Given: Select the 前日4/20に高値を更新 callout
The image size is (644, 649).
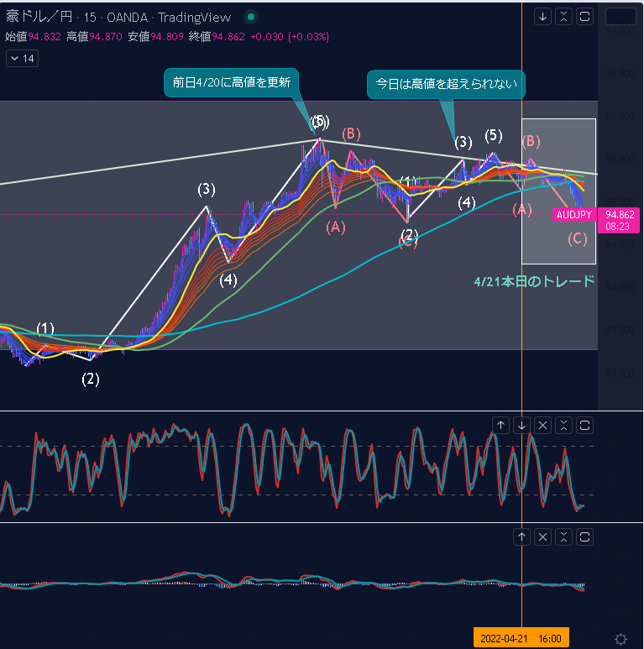Looking at the screenshot, I should [232, 82].
